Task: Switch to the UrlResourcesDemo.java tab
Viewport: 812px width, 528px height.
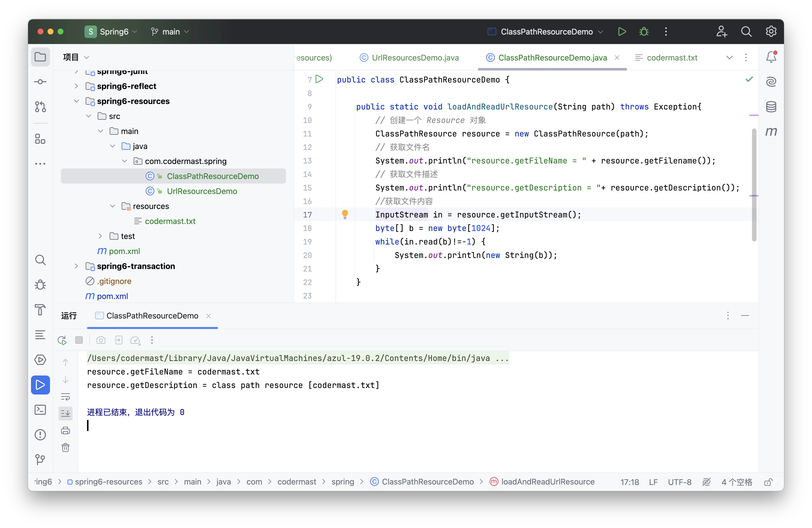Action: 415,58
